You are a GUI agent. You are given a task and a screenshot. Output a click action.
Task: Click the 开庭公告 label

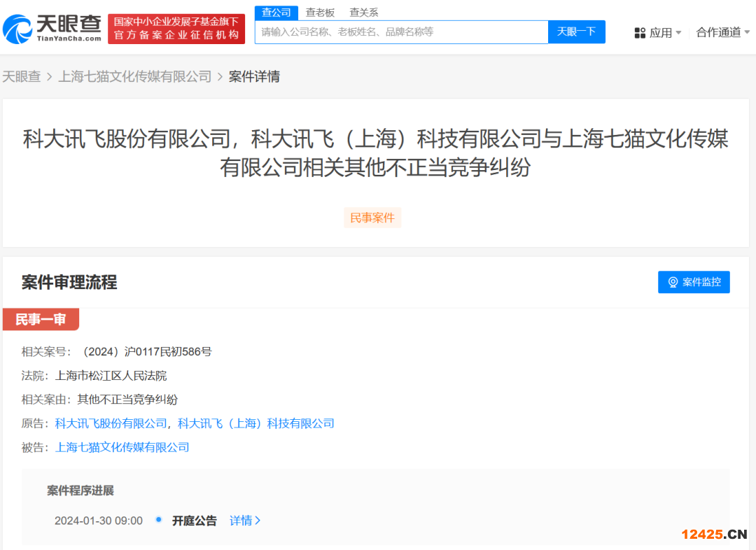pyautogui.click(x=195, y=521)
